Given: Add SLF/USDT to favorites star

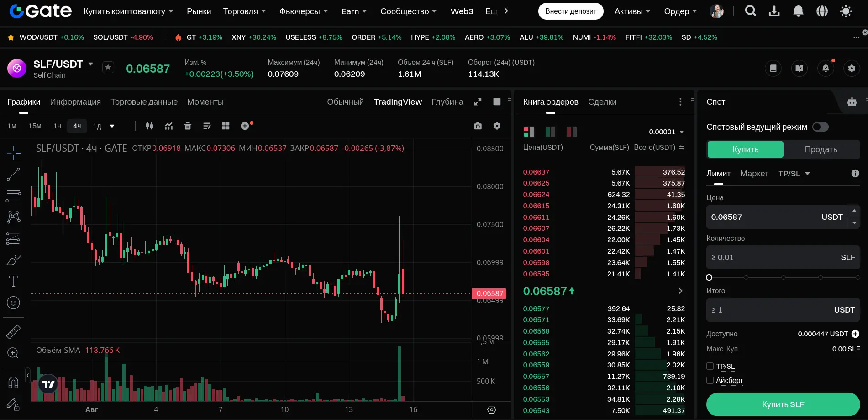Looking at the screenshot, I should [108, 68].
